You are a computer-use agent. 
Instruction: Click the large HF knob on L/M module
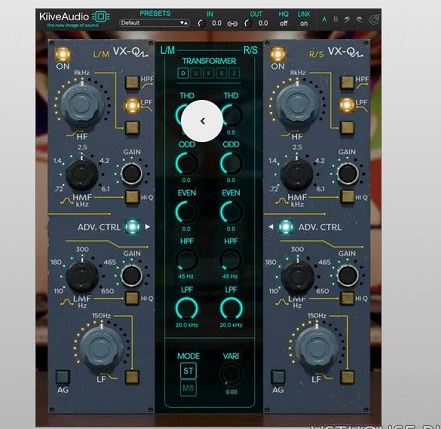(82, 103)
